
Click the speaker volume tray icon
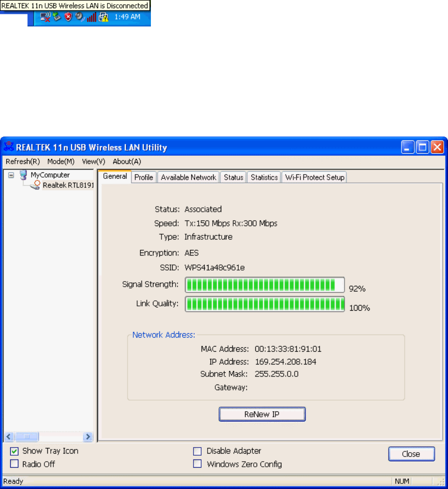80,17
